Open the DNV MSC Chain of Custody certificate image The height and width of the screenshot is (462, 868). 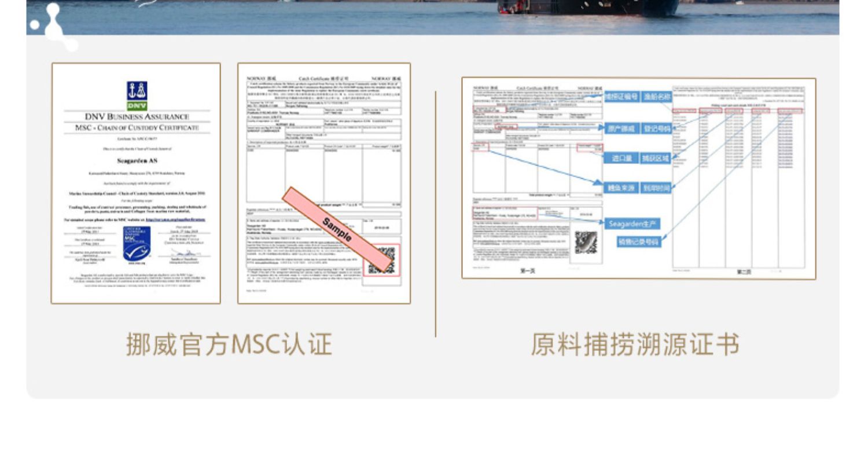click(136, 183)
